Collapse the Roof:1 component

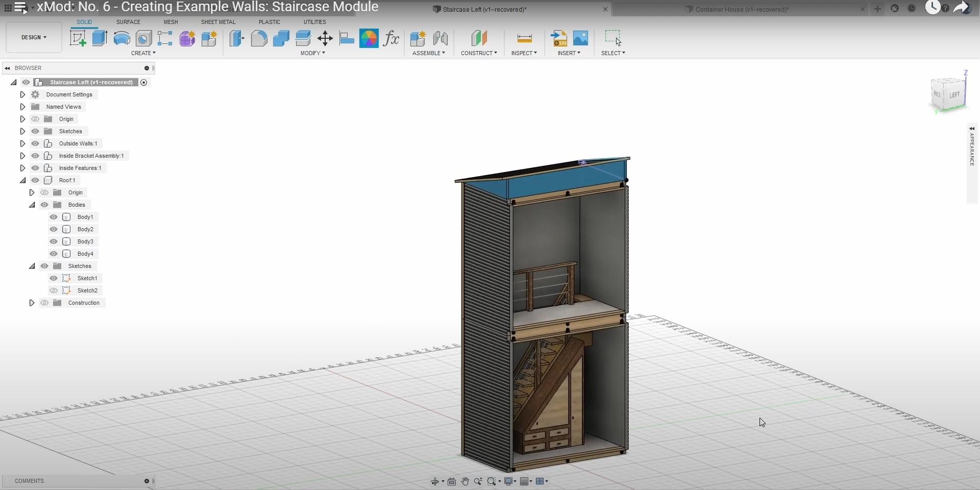coord(22,180)
